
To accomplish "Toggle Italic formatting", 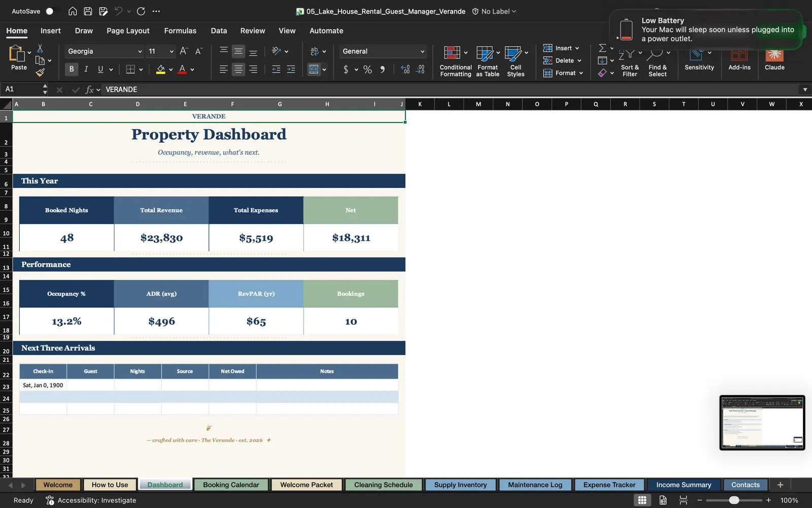I will (86, 69).
